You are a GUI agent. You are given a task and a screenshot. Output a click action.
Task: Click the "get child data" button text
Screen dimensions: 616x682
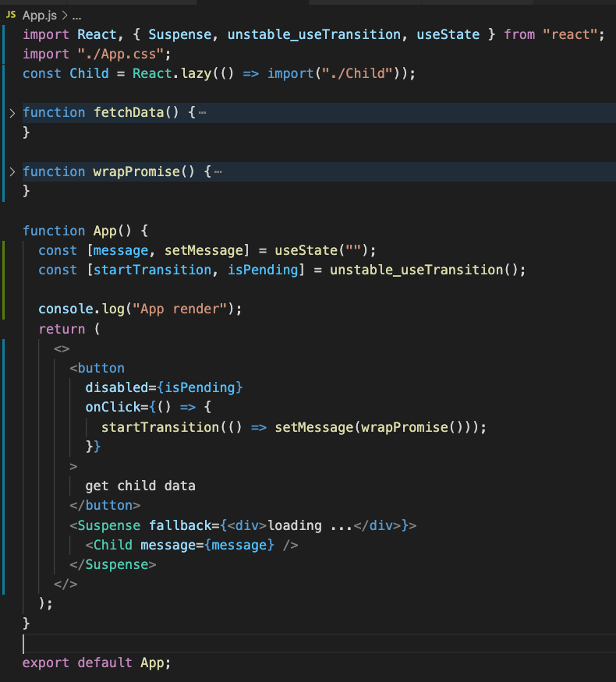140,486
